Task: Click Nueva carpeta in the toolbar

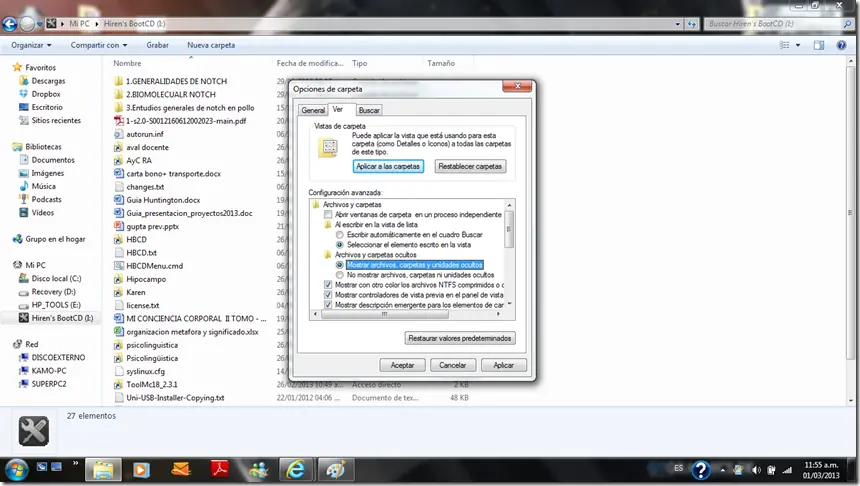Action: [211, 45]
